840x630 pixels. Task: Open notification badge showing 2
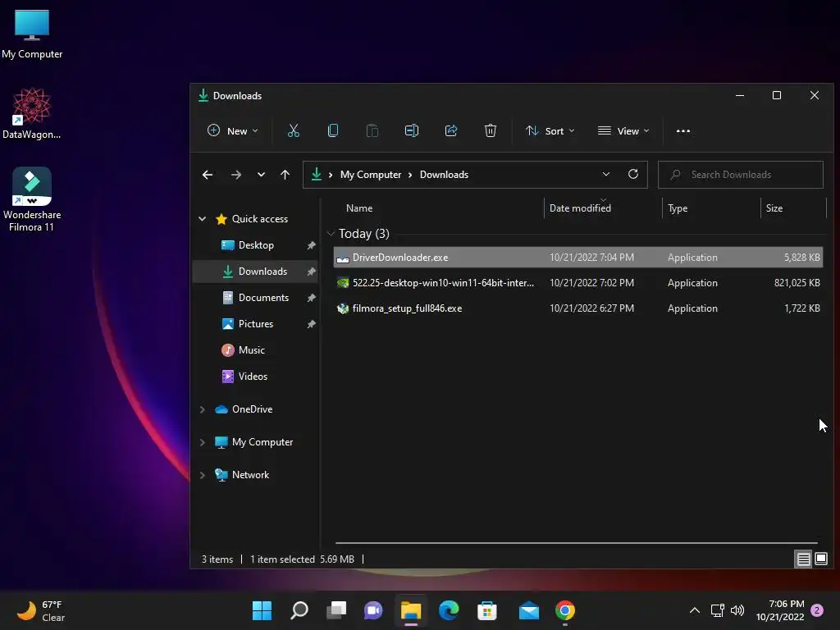coord(817,610)
